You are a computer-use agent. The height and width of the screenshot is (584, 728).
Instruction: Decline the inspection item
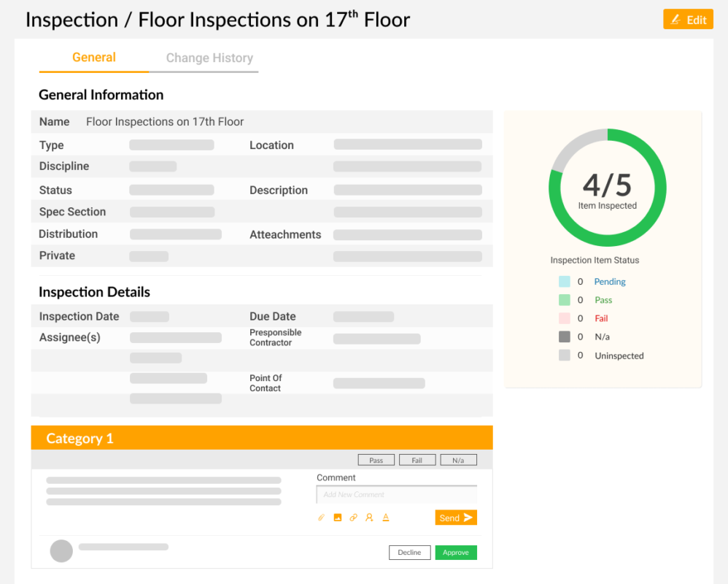[x=409, y=553]
